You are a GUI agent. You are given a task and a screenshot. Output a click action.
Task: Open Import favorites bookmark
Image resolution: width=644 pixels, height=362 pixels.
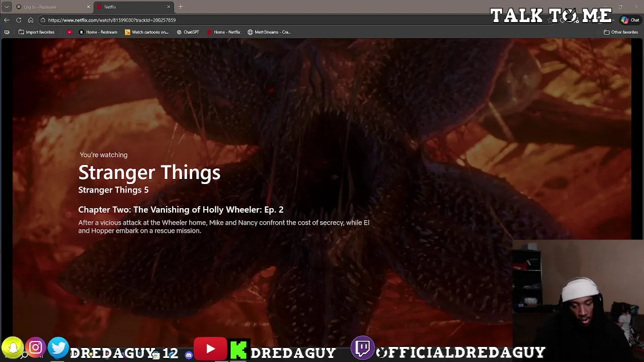36,32
